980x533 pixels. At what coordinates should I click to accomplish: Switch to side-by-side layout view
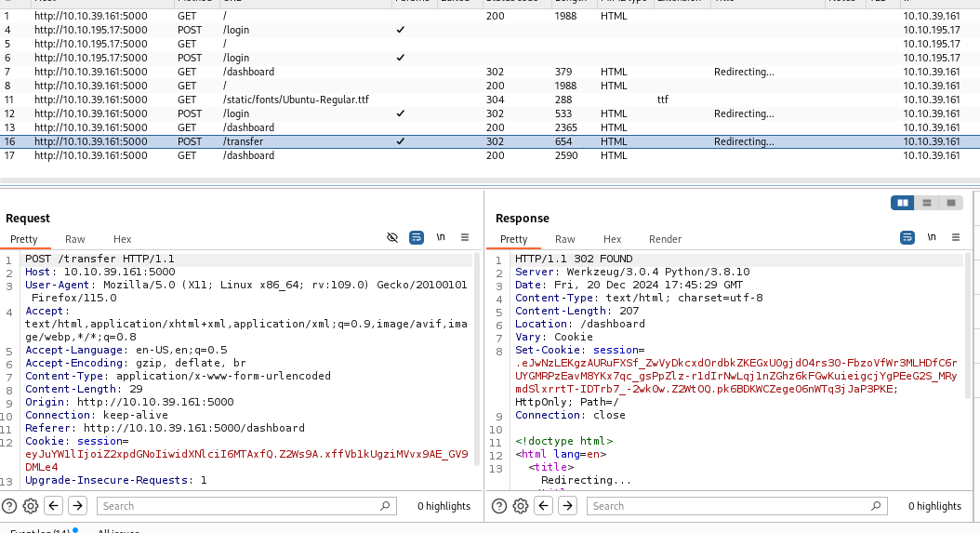pos(903,203)
